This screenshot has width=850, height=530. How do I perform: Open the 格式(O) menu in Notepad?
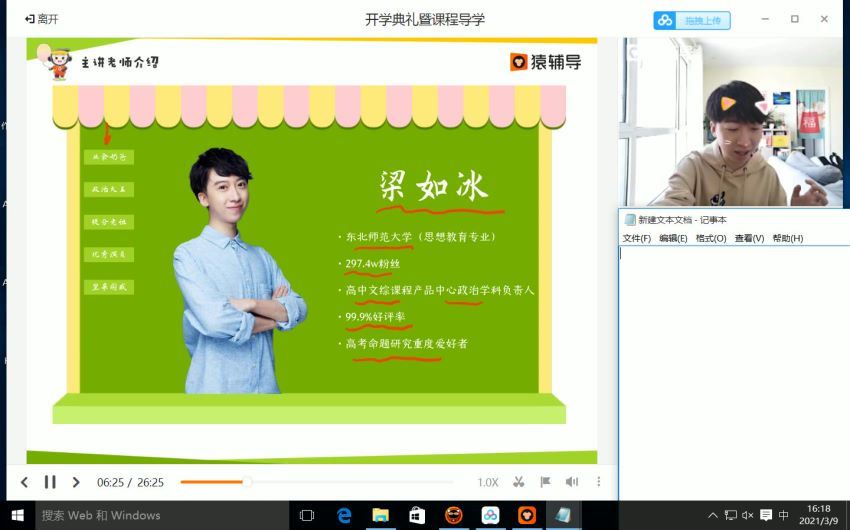[x=711, y=238]
